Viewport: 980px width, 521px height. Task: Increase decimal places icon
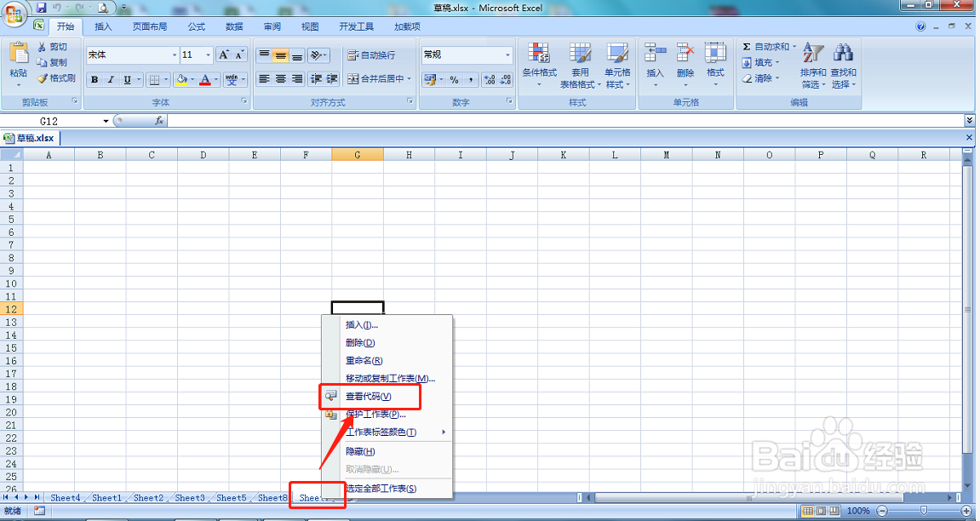click(490, 79)
